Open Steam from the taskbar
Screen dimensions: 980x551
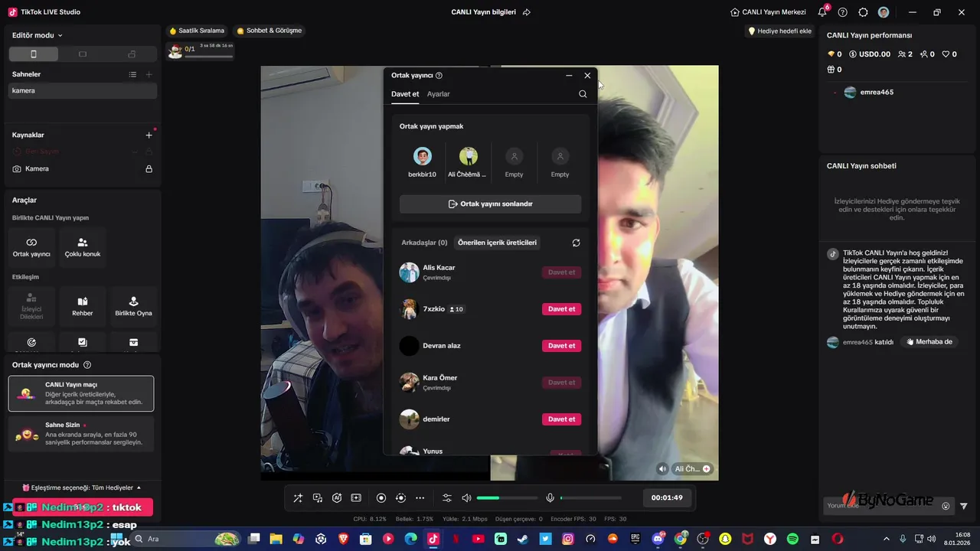click(522, 539)
